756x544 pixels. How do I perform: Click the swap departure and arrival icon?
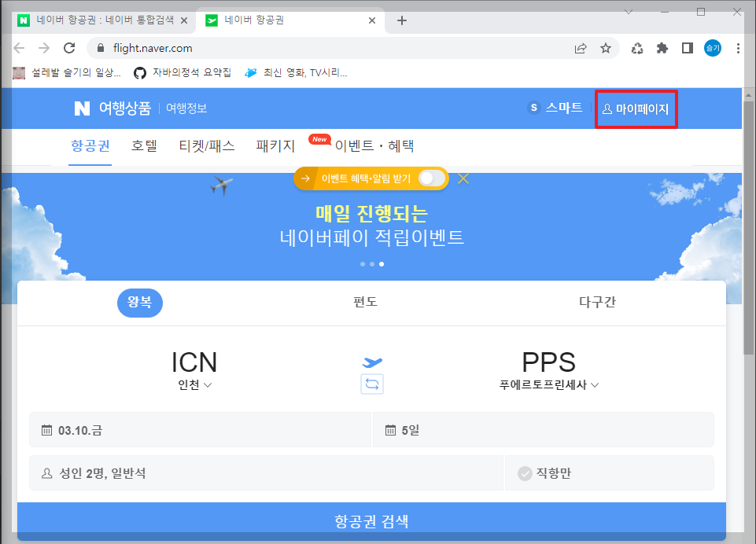click(372, 384)
